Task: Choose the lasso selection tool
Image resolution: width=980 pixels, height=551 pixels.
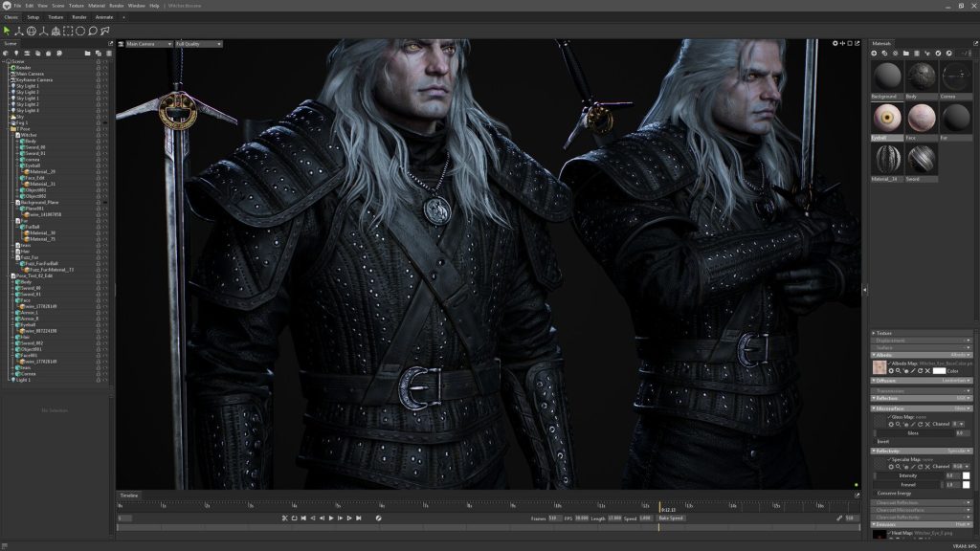Action: click(93, 31)
